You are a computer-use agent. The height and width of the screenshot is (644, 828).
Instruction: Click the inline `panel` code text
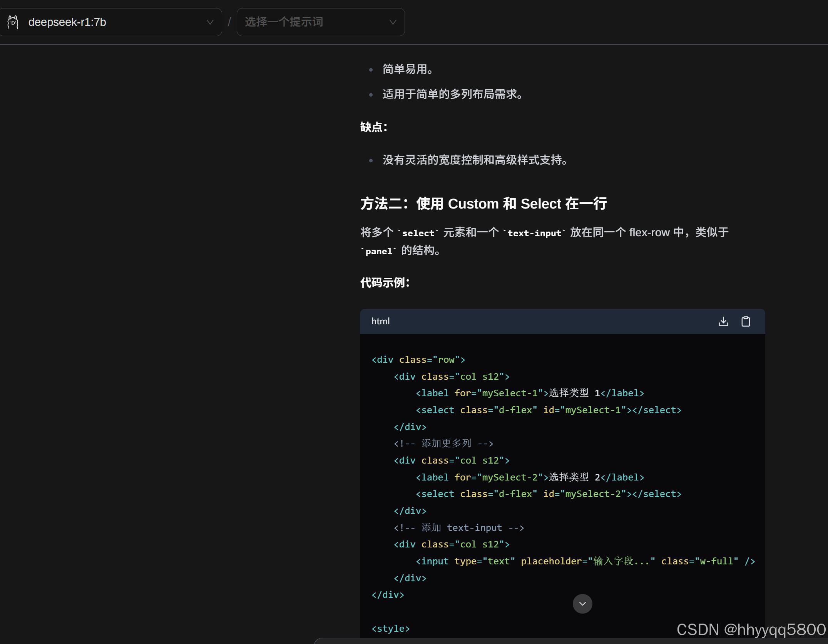click(x=378, y=251)
